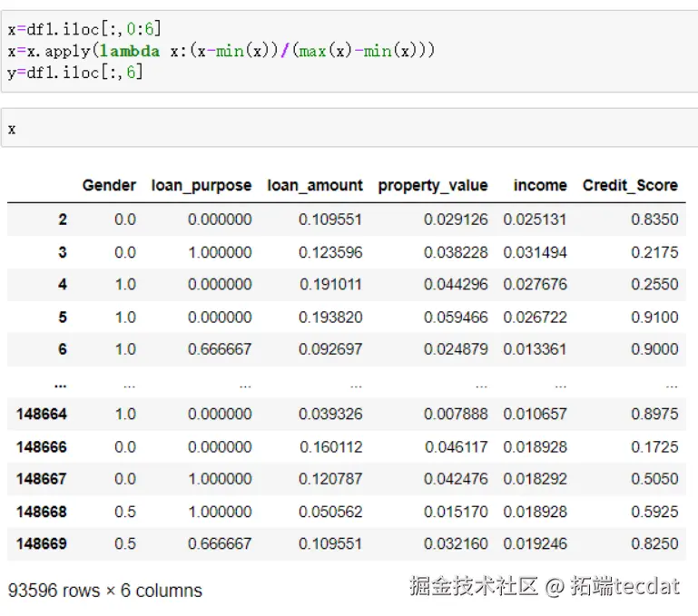Click the income column header
The height and width of the screenshot is (616, 698).
(x=540, y=185)
